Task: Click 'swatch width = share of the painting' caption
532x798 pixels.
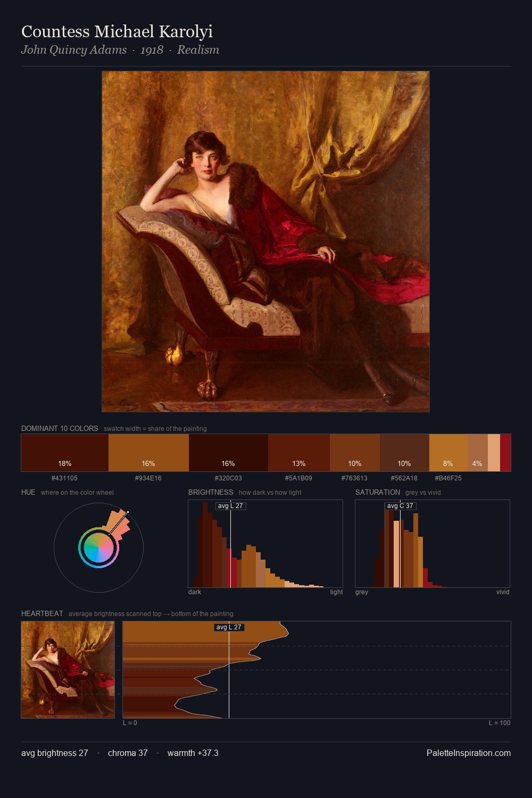Action: tap(155, 429)
